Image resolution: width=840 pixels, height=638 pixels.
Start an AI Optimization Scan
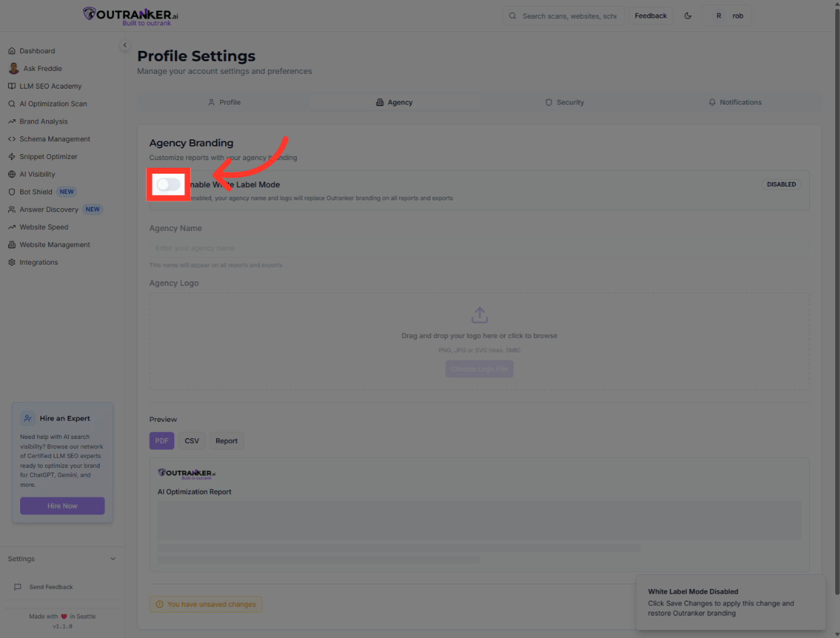(53, 103)
